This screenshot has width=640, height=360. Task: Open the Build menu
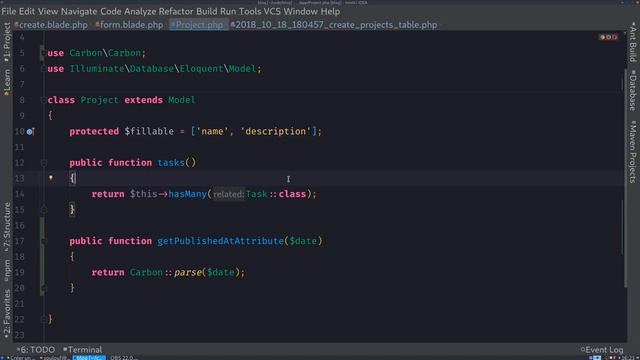207,11
